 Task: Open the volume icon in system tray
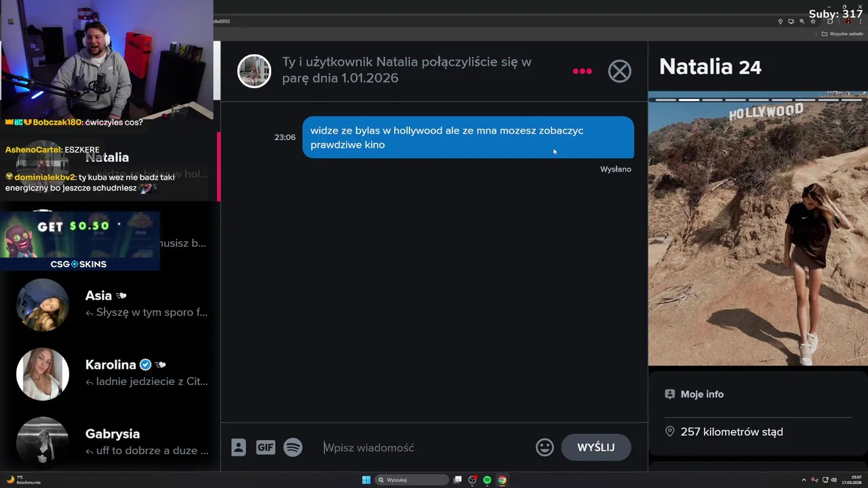[833, 480]
